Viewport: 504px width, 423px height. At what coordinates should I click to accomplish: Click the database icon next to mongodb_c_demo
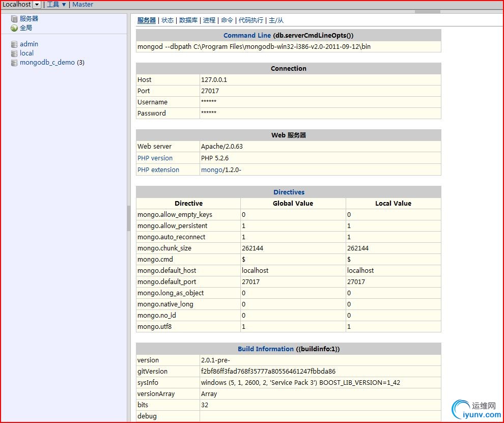(14, 63)
